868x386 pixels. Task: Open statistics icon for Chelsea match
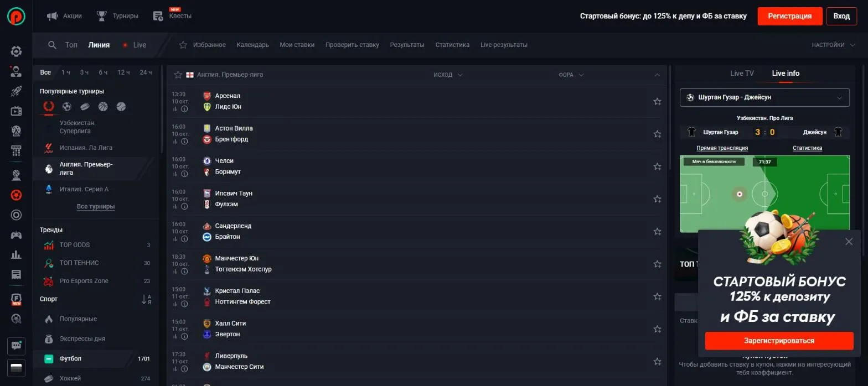pyautogui.click(x=175, y=174)
